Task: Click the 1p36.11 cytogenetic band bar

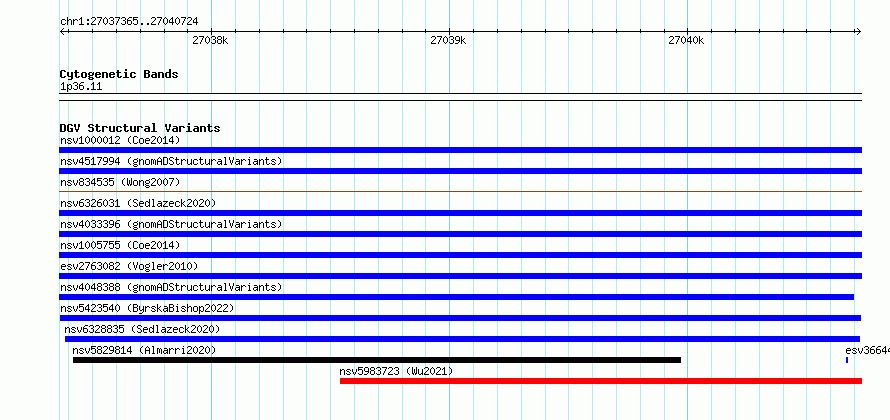Action: pos(460,97)
